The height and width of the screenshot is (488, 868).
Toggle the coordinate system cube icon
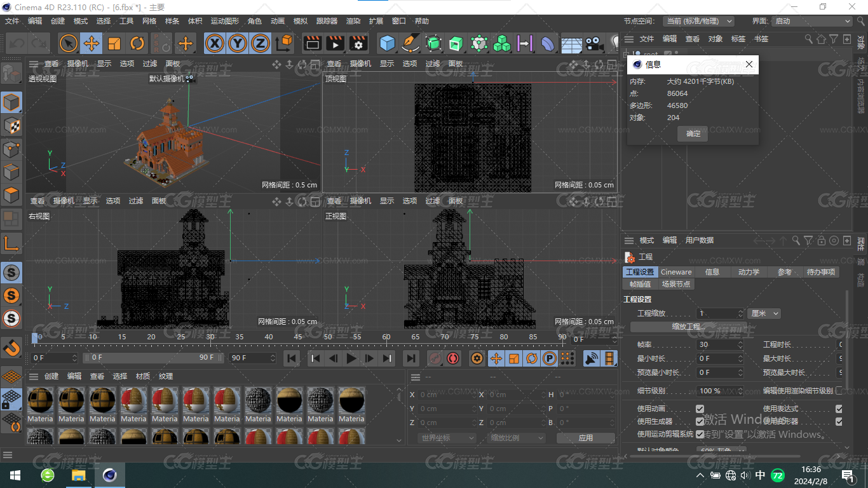click(285, 43)
